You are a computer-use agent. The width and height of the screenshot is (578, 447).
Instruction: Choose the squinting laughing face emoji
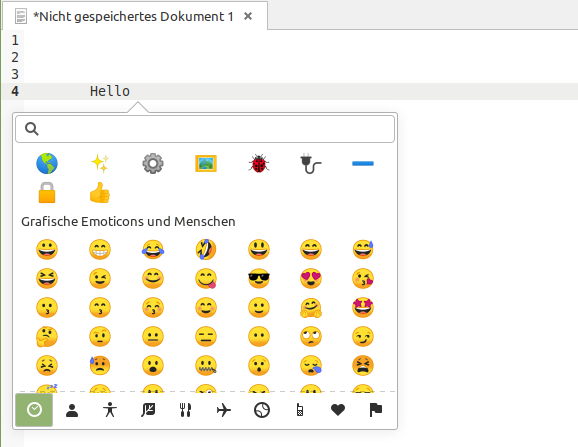(x=47, y=279)
